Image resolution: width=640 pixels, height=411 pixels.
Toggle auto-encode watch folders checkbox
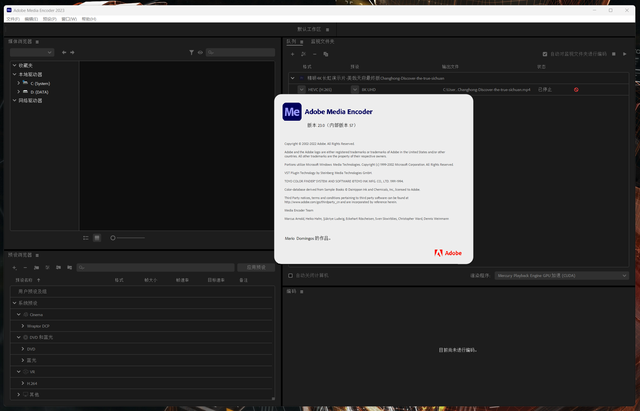coord(544,54)
